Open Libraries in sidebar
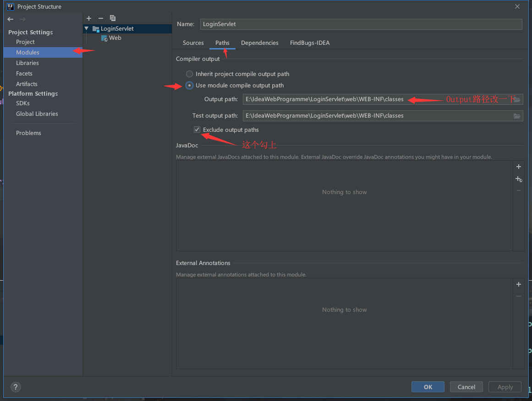Image resolution: width=532 pixels, height=401 pixels. tap(27, 63)
